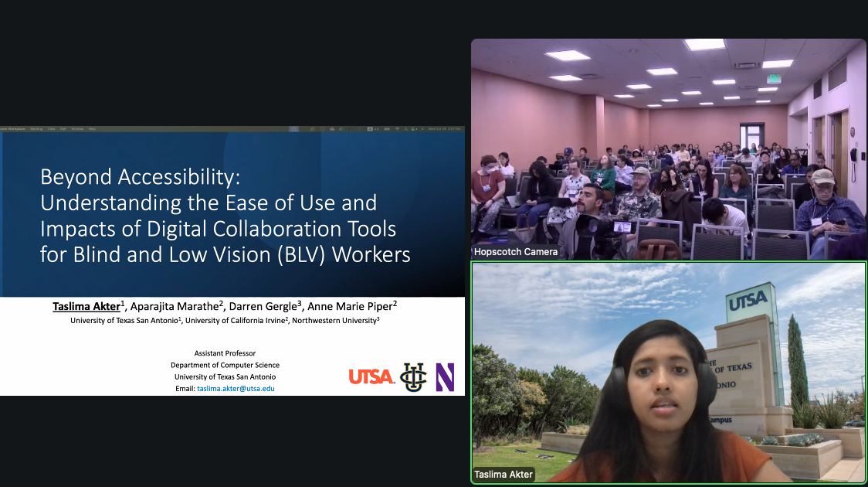868x487 pixels.
Task: Click the UC Irvine logo on the slide
Action: [413, 377]
